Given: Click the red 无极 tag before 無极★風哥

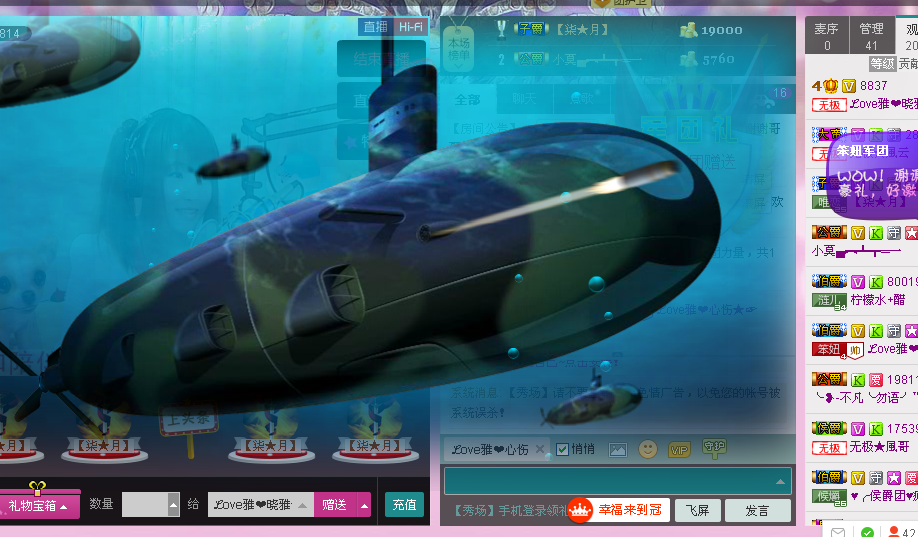Looking at the screenshot, I should (828, 449).
